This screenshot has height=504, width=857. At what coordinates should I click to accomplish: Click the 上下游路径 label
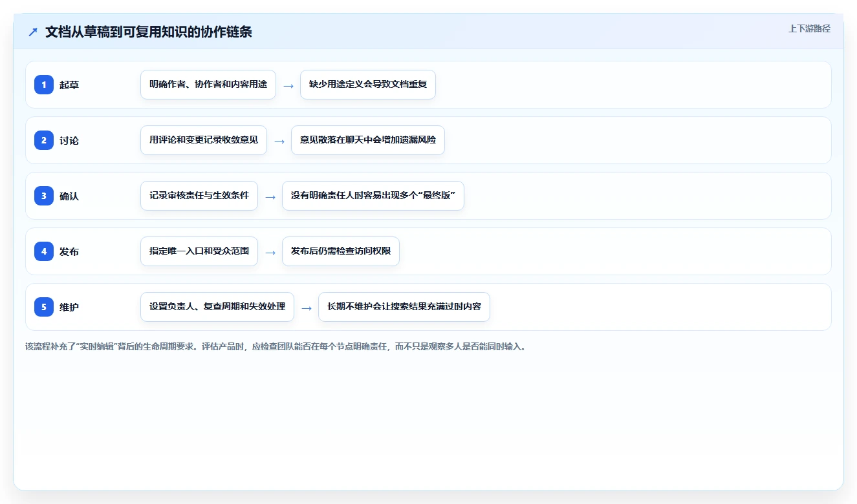[809, 28]
